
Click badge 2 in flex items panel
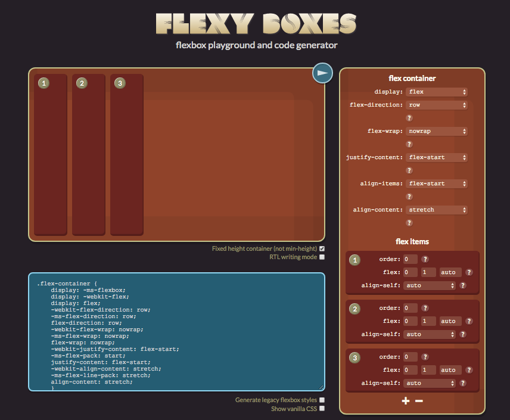coord(354,309)
